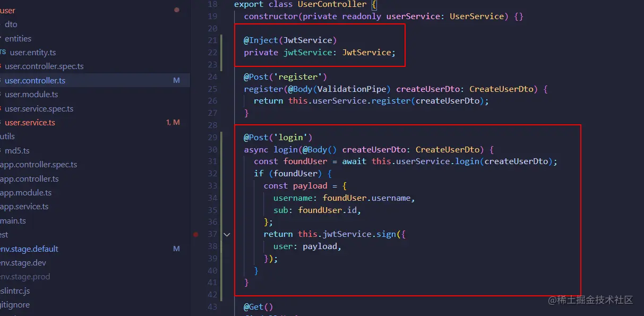This screenshot has width=644, height=316.
Task: Select user.module.ts in file tree
Action: 31,95
